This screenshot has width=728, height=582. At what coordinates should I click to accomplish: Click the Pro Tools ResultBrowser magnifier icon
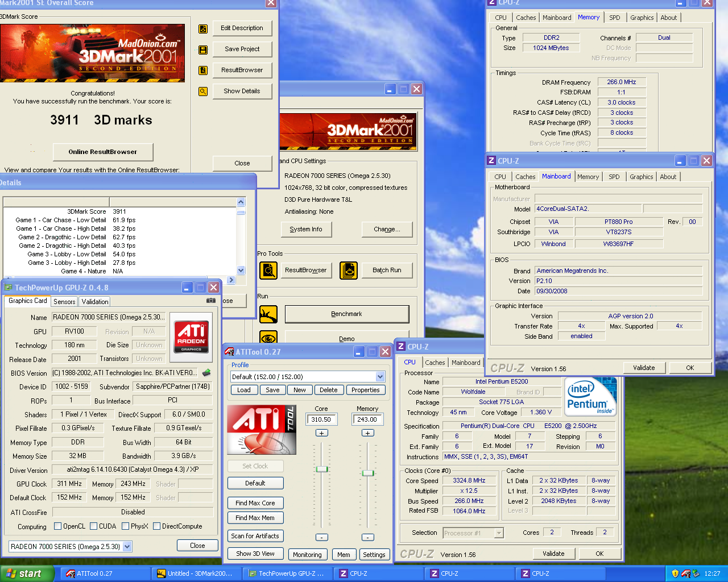point(268,271)
